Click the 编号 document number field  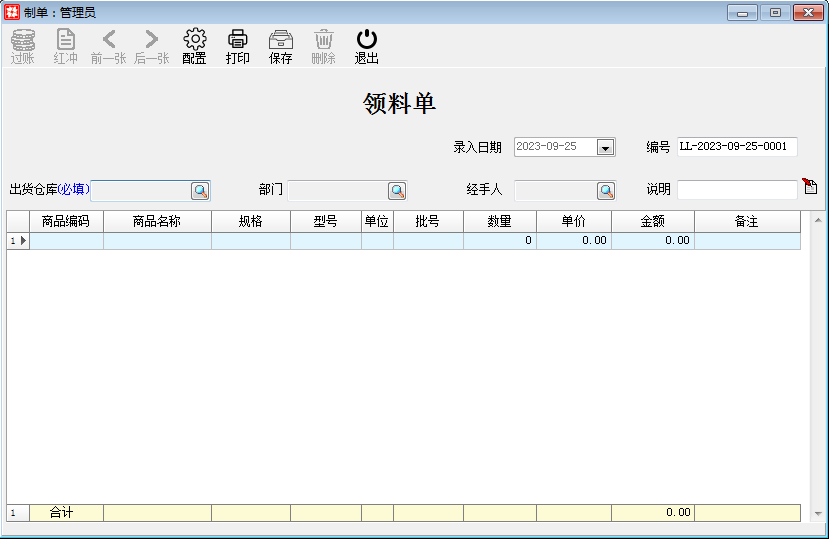pos(737,147)
